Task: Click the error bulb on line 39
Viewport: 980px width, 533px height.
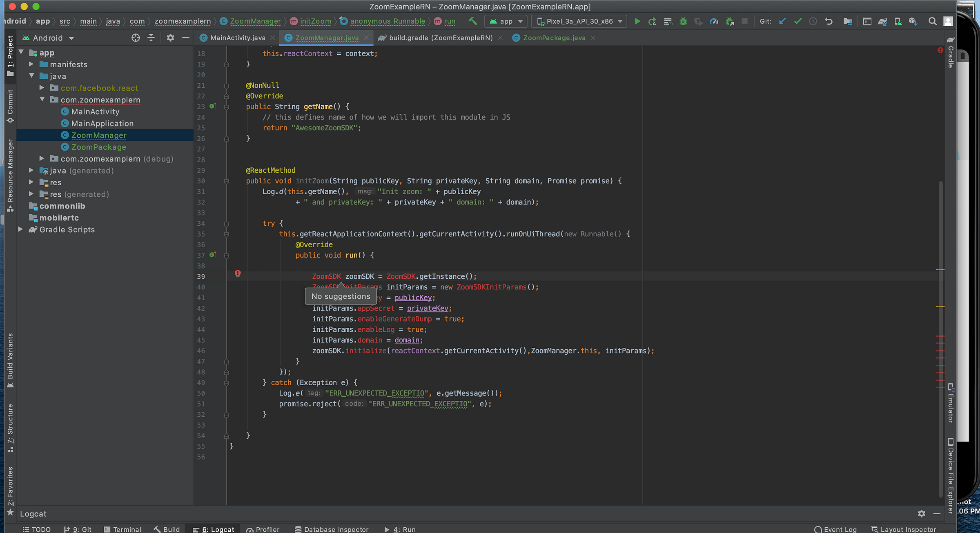Action: pos(238,274)
